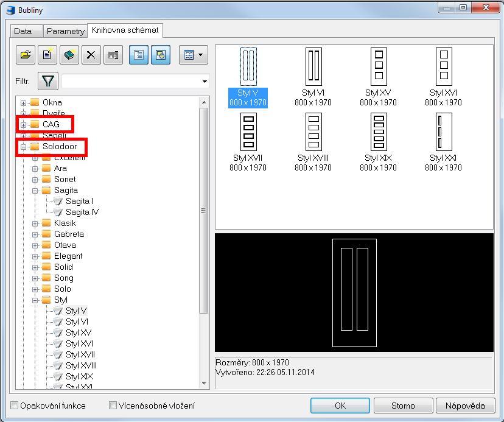Select the Solodoor folder label
Image resolution: width=504 pixels, height=422 pixels.
[60, 146]
